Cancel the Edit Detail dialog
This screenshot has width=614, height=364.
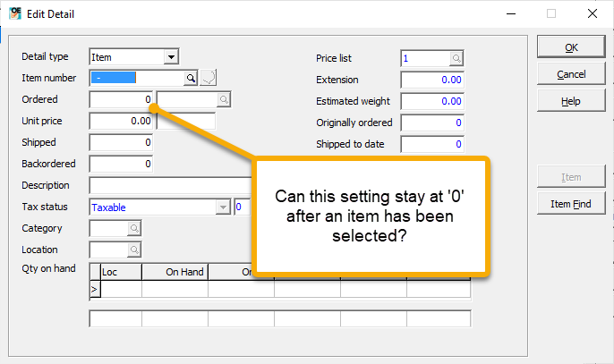571,74
